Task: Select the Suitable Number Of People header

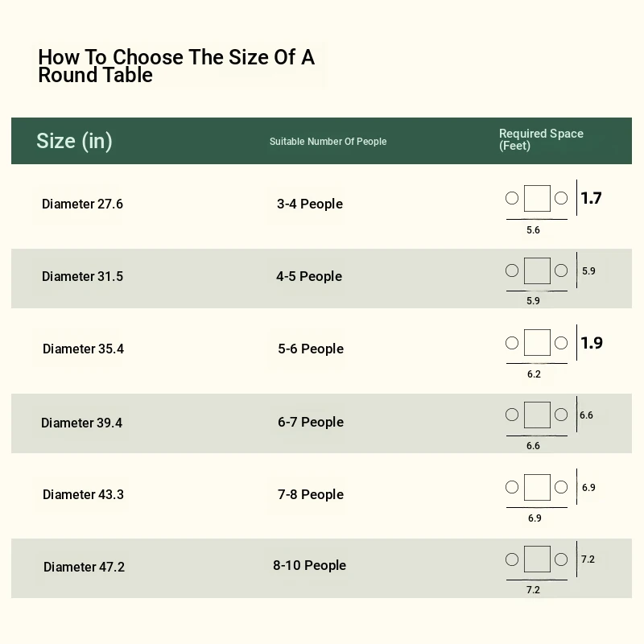Action: 328,142
